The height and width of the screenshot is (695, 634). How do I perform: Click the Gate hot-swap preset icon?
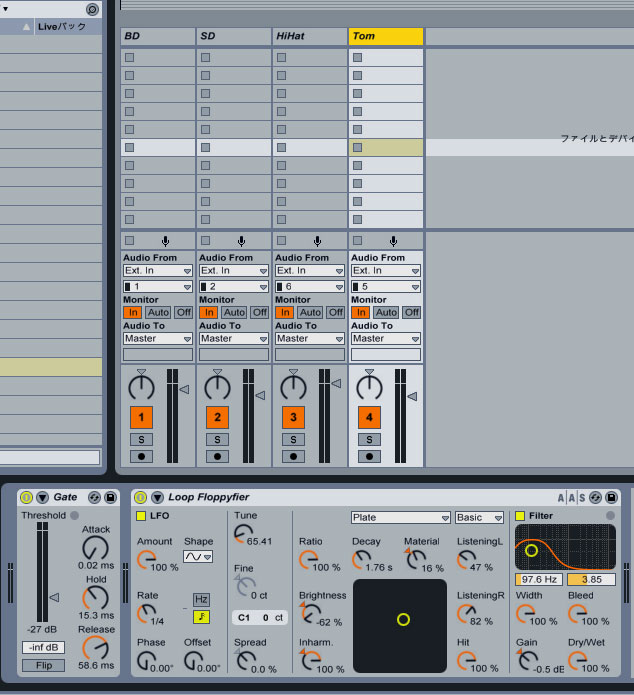pyautogui.click(x=94, y=497)
